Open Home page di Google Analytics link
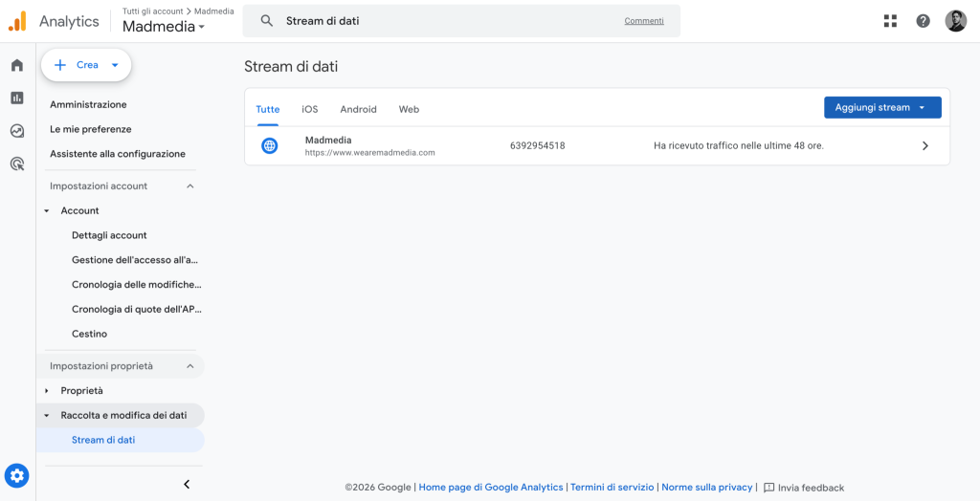This screenshot has width=980, height=501. click(x=491, y=488)
